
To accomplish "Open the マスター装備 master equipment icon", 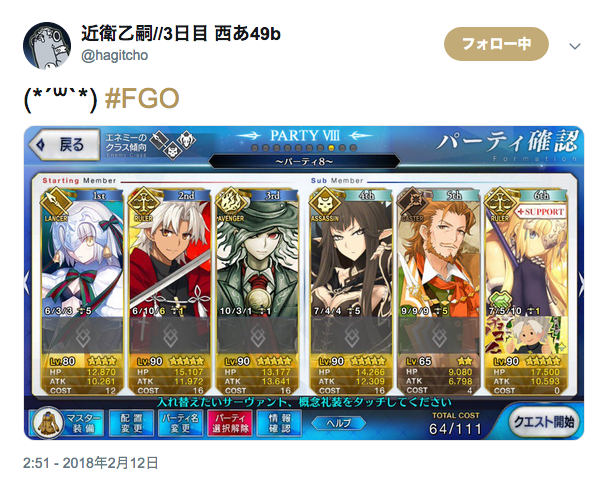I will pos(48,423).
